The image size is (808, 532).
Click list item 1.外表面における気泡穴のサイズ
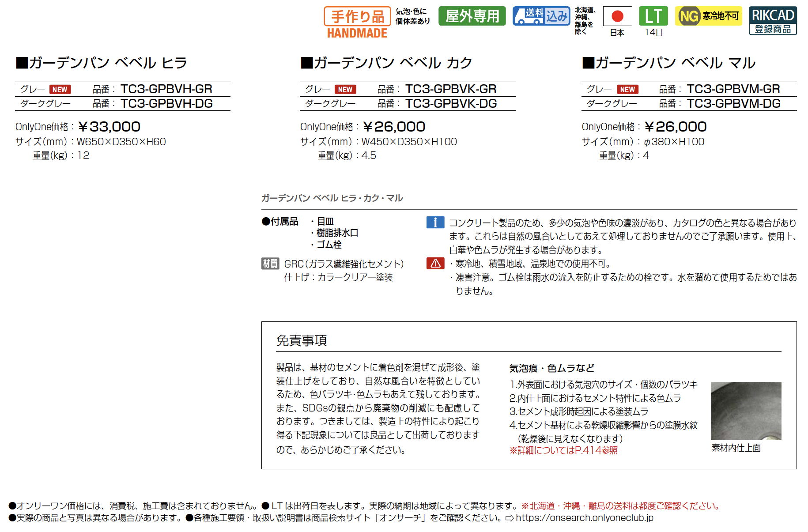[x=604, y=385]
